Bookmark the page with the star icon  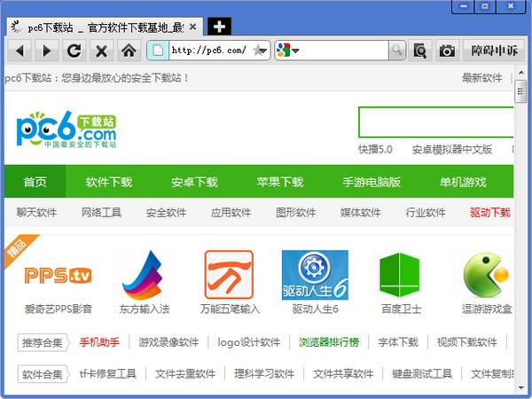click(257, 51)
